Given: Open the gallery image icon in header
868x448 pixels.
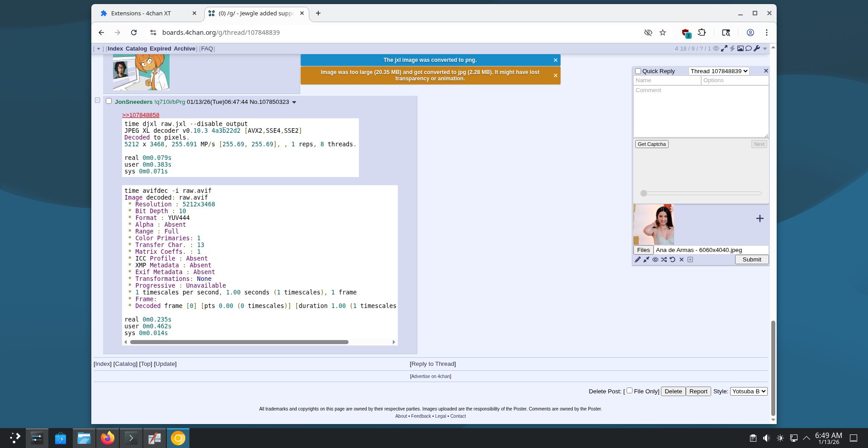Looking at the screenshot, I should (x=741, y=48).
